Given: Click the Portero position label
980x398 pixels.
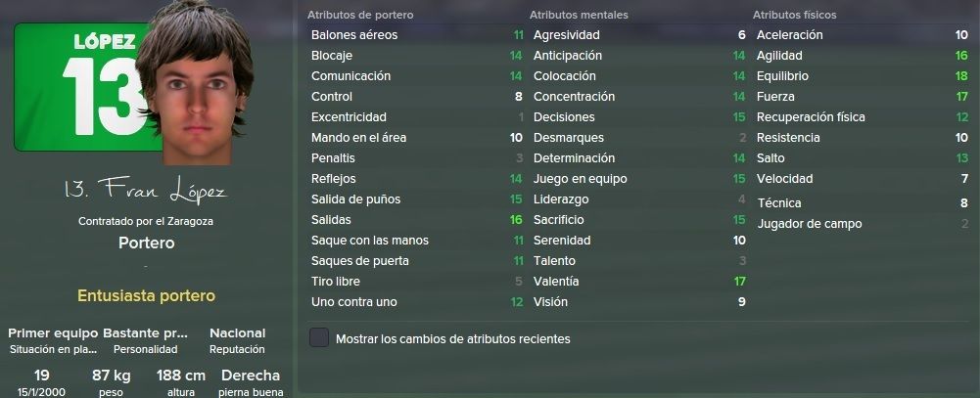Looking at the screenshot, I should [x=146, y=243].
